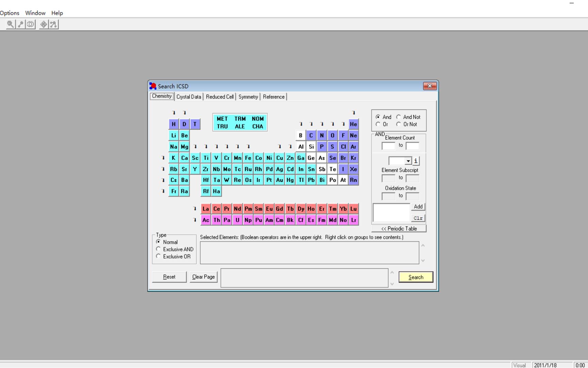Select the TRU element group
588x368 pixels.
(222, 126)
